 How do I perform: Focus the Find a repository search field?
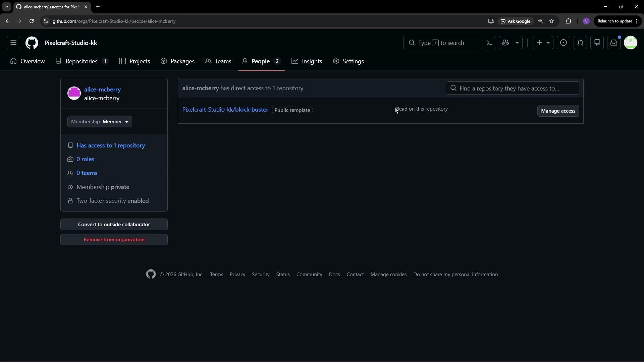coord(513,88)
